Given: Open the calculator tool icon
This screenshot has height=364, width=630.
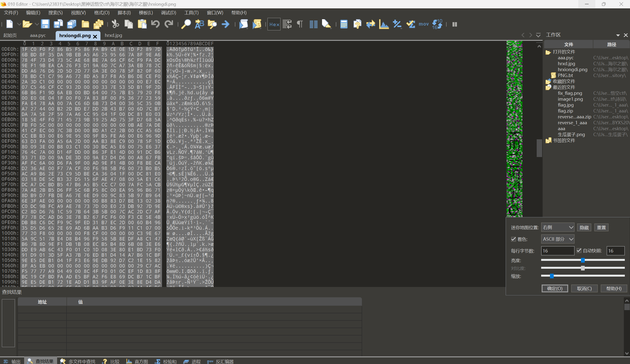Looking at the screenshot, I should click(344, 24).
